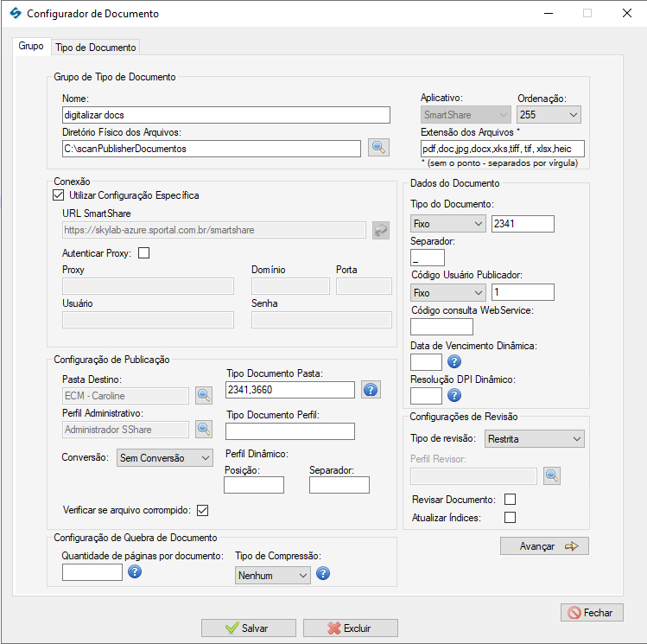Switch to the Tipo de Documento tab
The width and height of the screenshot is (647, 644).
click(95, 47)
